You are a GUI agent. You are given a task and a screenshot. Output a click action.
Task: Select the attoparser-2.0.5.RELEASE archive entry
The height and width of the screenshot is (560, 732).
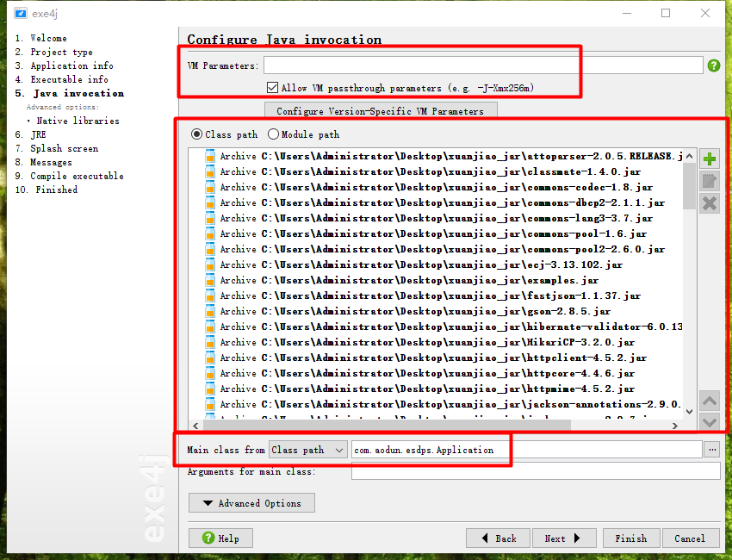pyautogui.click(x=444, y=156)
